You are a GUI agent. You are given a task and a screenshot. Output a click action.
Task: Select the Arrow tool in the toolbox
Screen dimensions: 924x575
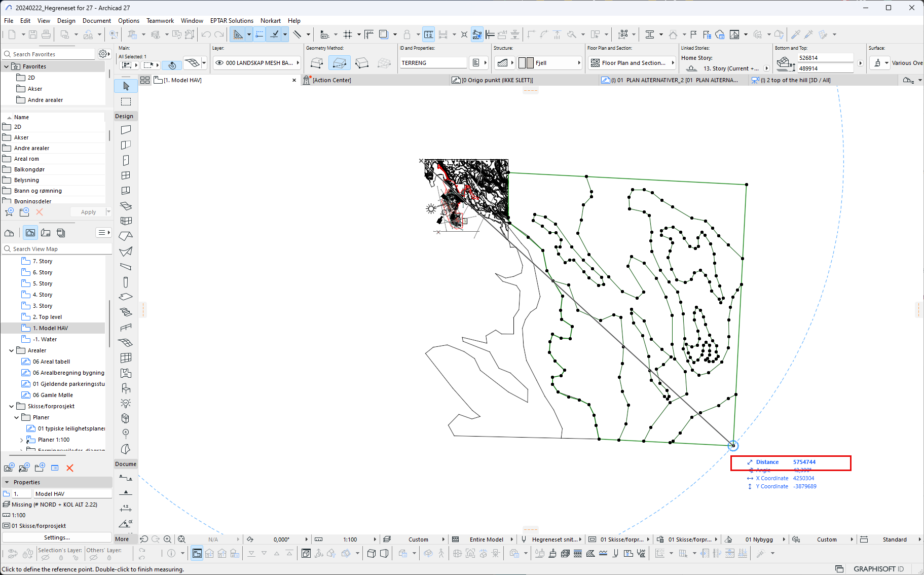pyautogui.click(x=126, y=86)
